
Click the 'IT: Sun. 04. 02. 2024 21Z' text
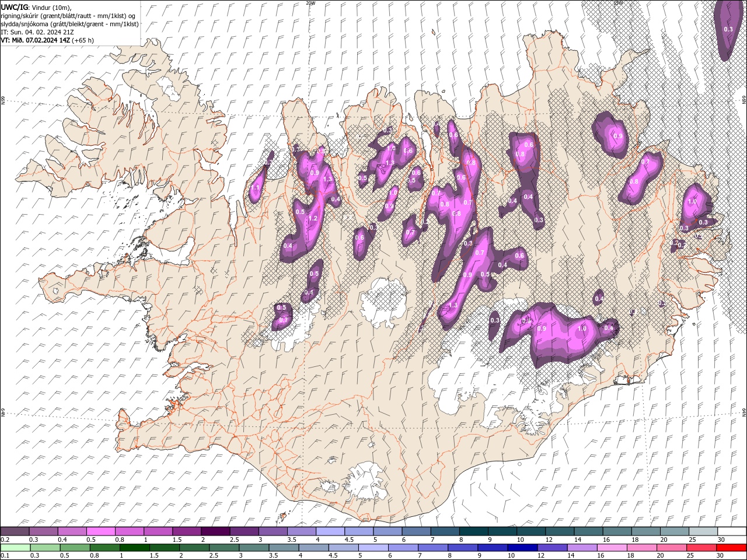pos(37,32)
